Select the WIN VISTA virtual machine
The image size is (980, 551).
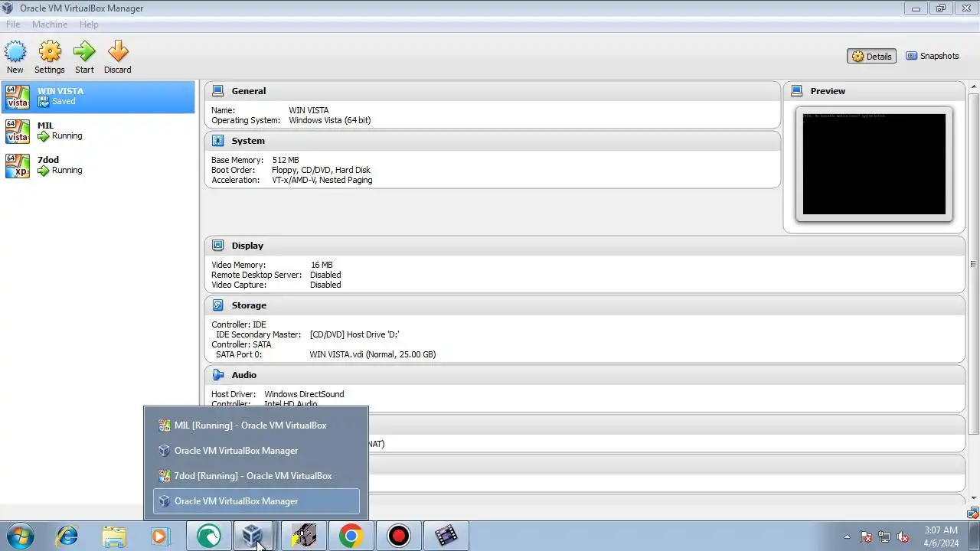pyautogui.click(x=98, y=96)
